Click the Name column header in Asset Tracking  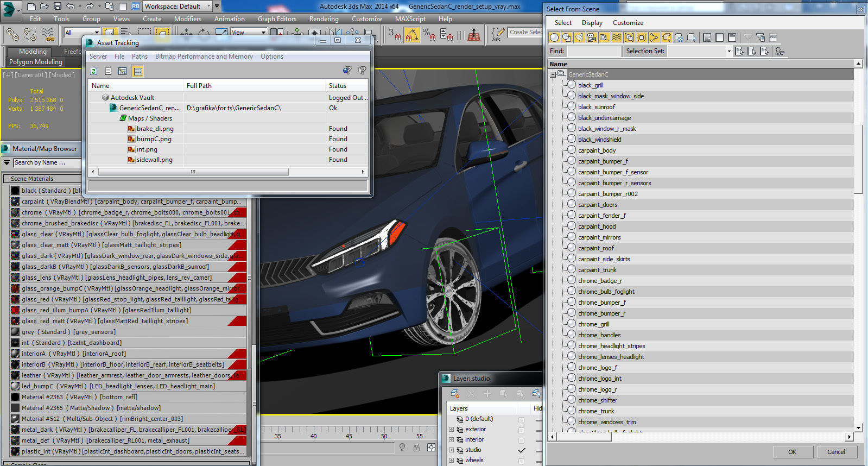(x=136, y=86)
